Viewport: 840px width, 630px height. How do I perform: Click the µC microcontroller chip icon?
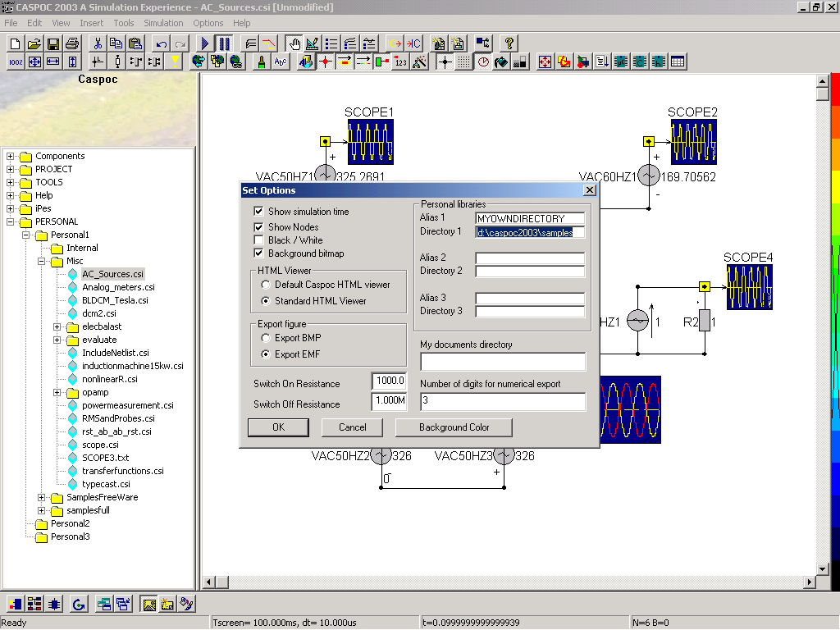coord(621,62)
